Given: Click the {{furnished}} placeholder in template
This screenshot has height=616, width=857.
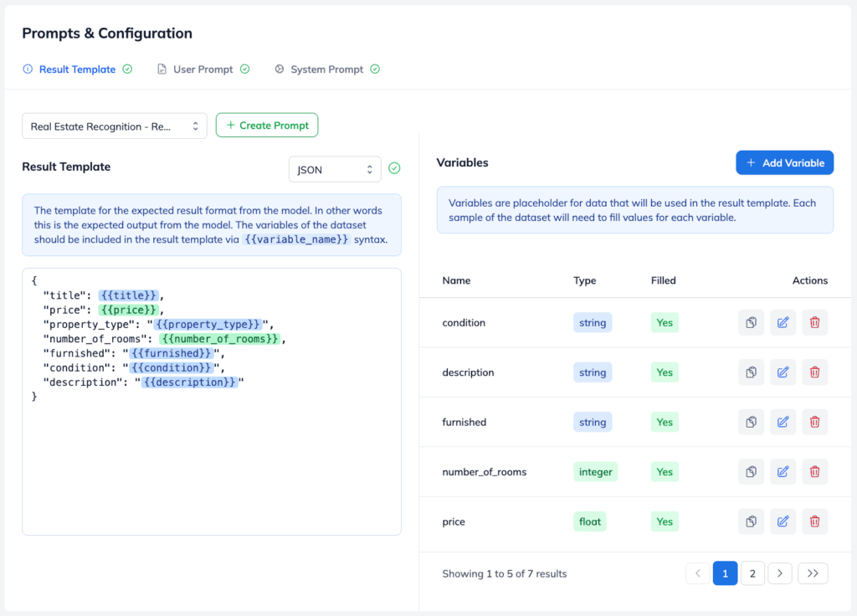Looking at the screenshot, I should click(x=172, y=353).
